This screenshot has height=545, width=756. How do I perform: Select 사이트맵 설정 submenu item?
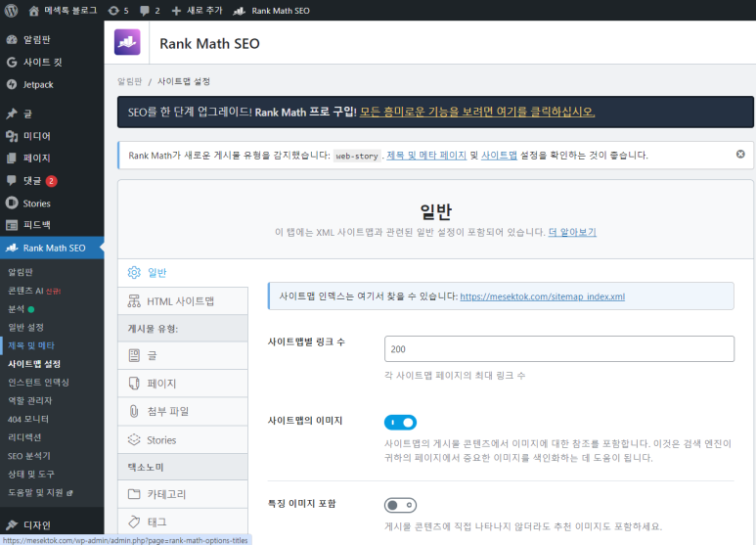pos(34,364)
